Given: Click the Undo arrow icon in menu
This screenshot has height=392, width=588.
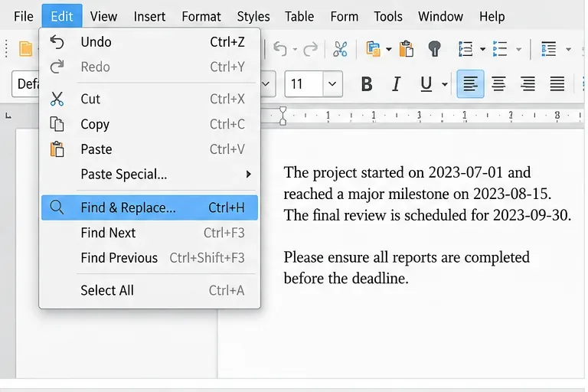Looking at the screenshot, I should tap(57, 42).
